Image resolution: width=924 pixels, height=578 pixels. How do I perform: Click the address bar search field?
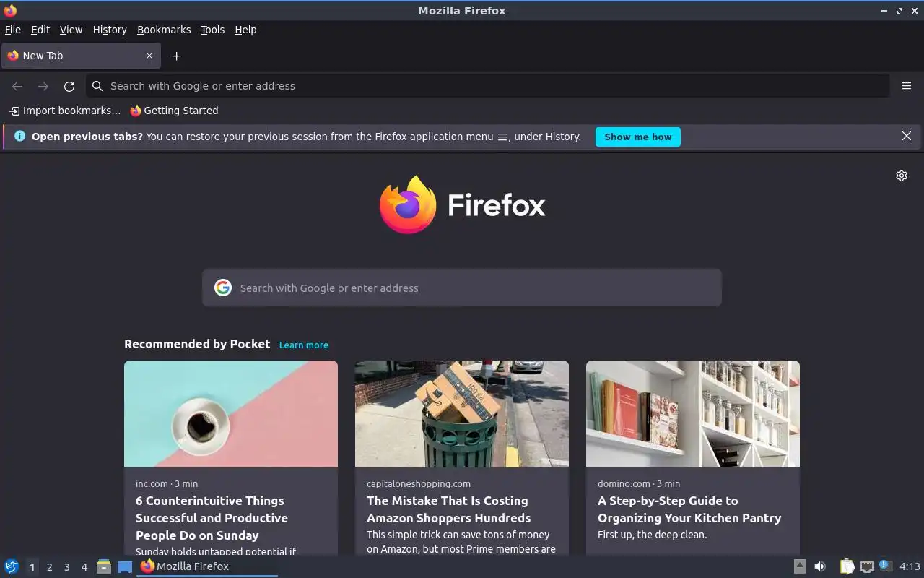488,86
